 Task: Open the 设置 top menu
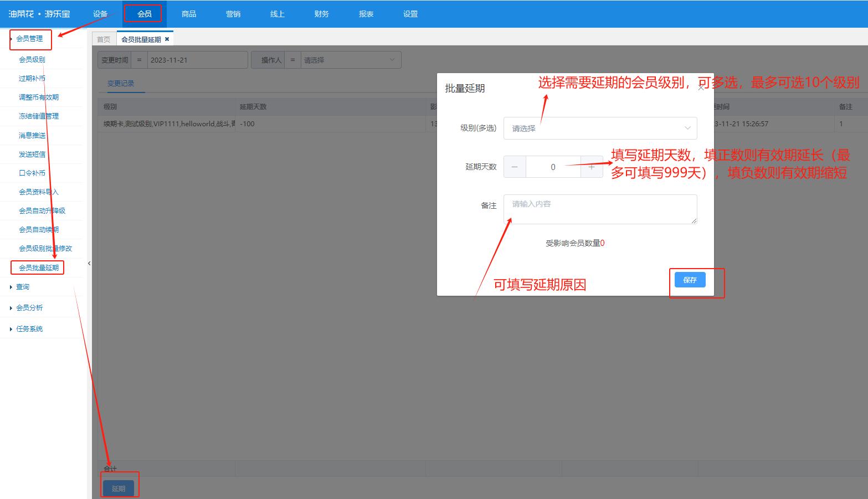tap(410, 14)
